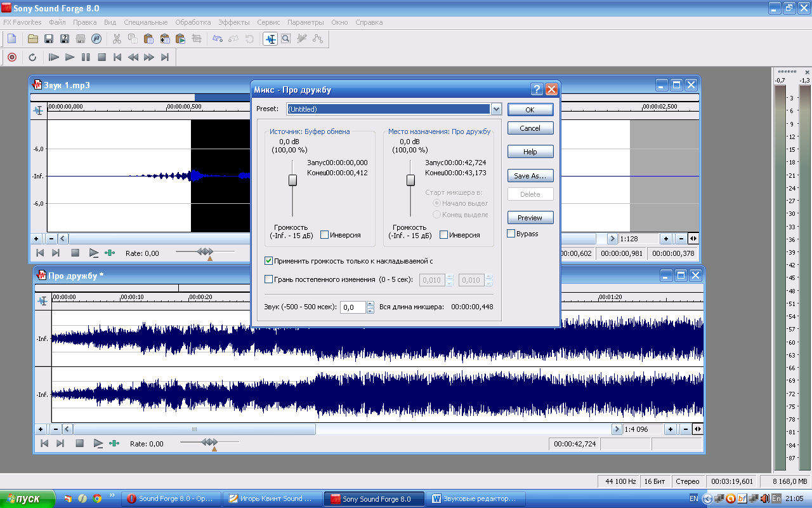Click the source Громкость volume slider
Screen dimensions: 812x508
[292, 180]
